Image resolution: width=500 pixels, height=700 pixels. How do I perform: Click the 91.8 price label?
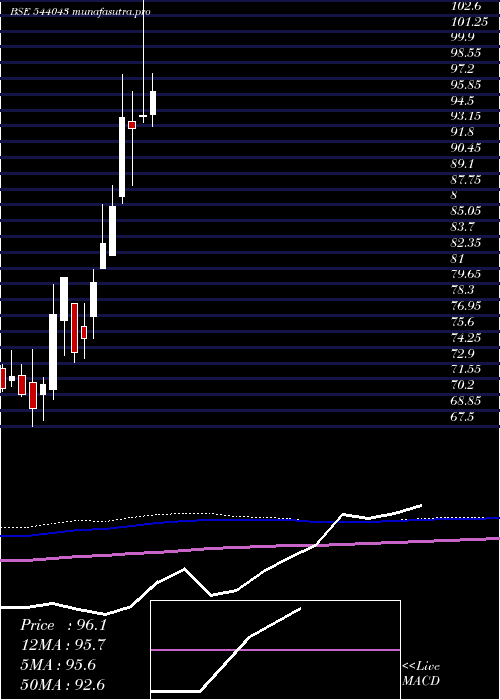(x=462, y=132)
